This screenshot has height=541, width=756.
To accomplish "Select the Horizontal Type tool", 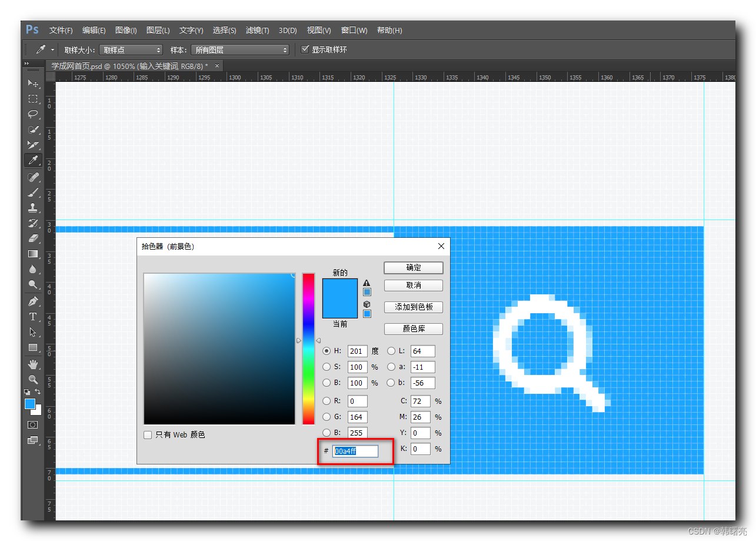I will pyautogui.click(x=33, y=317).
